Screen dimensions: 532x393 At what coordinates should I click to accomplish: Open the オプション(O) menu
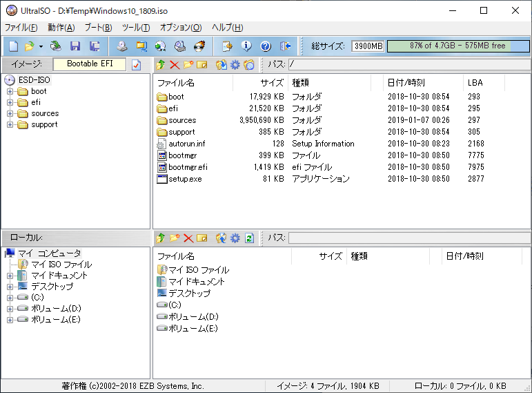pyautogui.click(x=181, y=28)
